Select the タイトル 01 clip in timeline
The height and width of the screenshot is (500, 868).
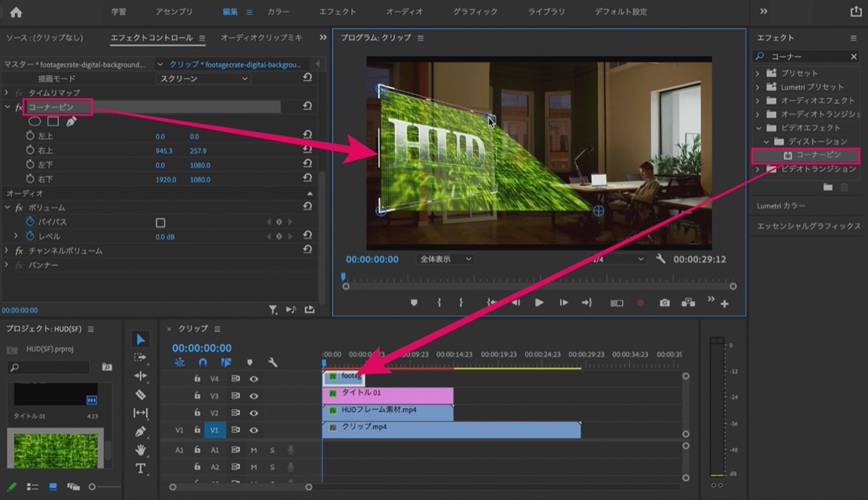click(x=388, y=396)
